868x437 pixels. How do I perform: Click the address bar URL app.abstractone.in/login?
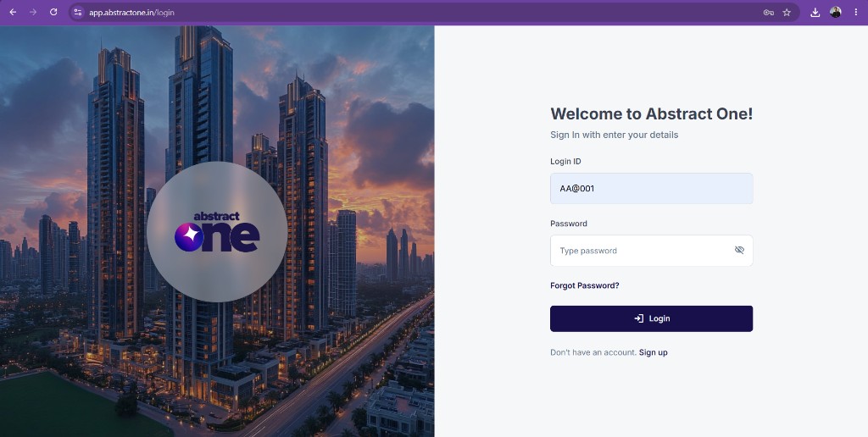coord(131,12)
